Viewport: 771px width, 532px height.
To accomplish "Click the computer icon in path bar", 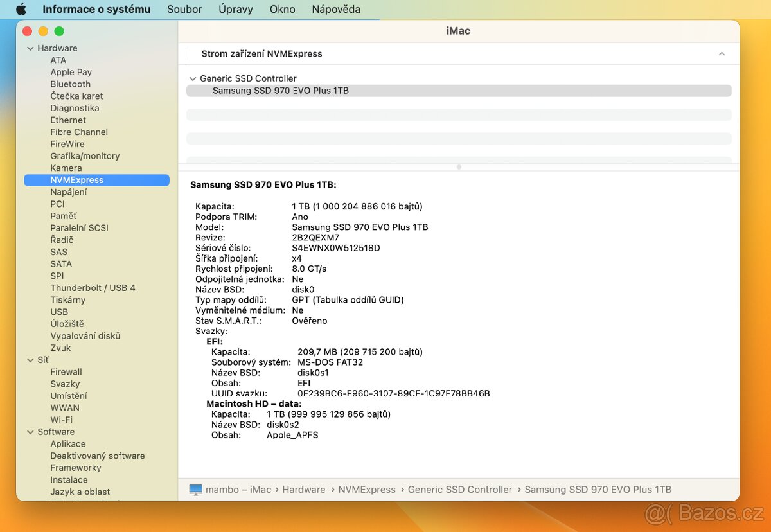I will [196, 490].
